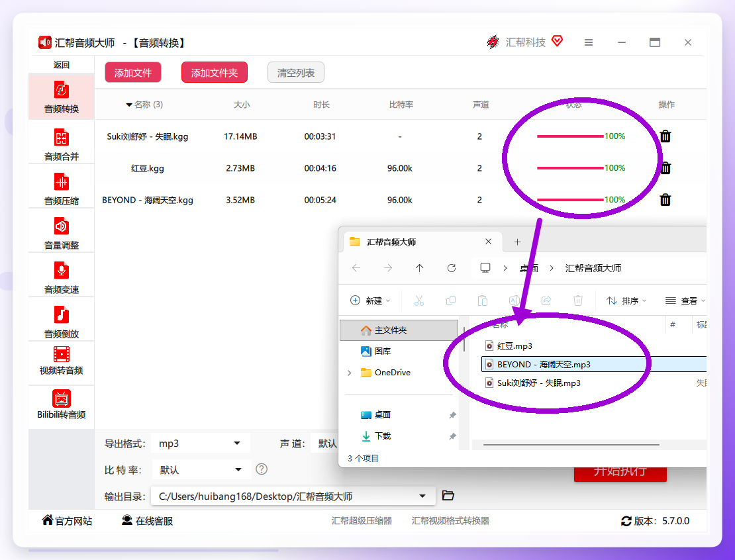Open the 音频变速 speed change tool
Screen dimensions: 735x560
(62, 277)
